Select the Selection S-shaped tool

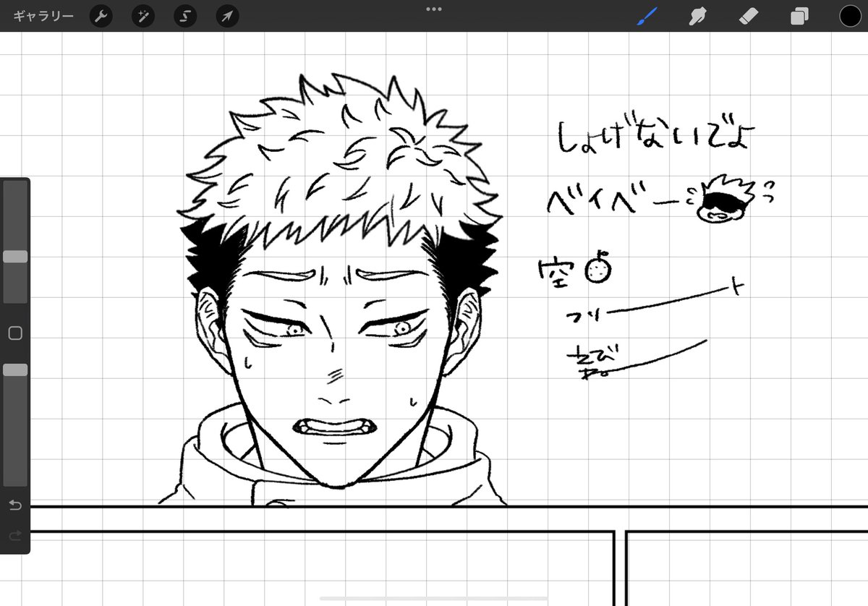pyautogui.click(x=185, y=16)
